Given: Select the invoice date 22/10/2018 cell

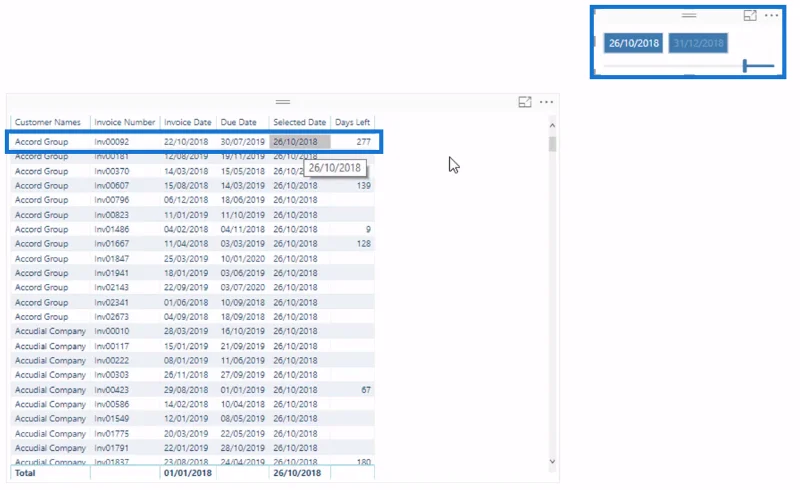Looking at the screenshot, I should coord(186,142).
